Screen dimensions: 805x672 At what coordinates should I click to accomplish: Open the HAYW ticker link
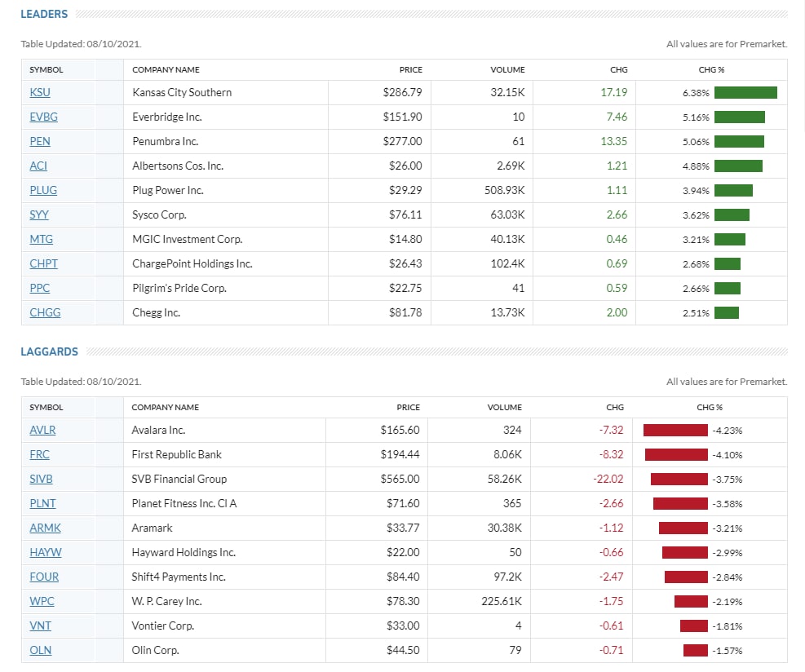(46, 552)
